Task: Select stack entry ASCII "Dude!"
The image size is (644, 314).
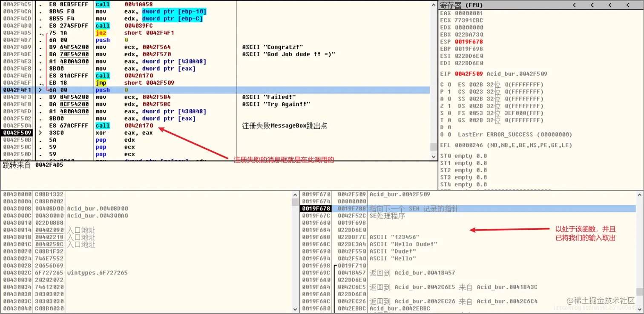Action: (x=469, y=251)
